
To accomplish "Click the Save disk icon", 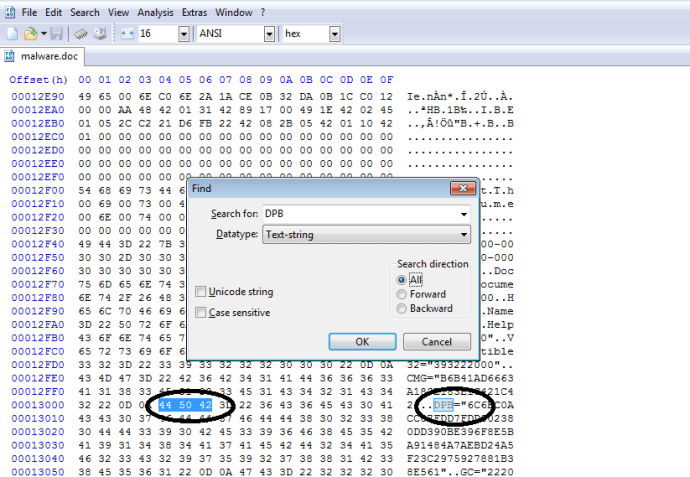I will pos(56,34).
